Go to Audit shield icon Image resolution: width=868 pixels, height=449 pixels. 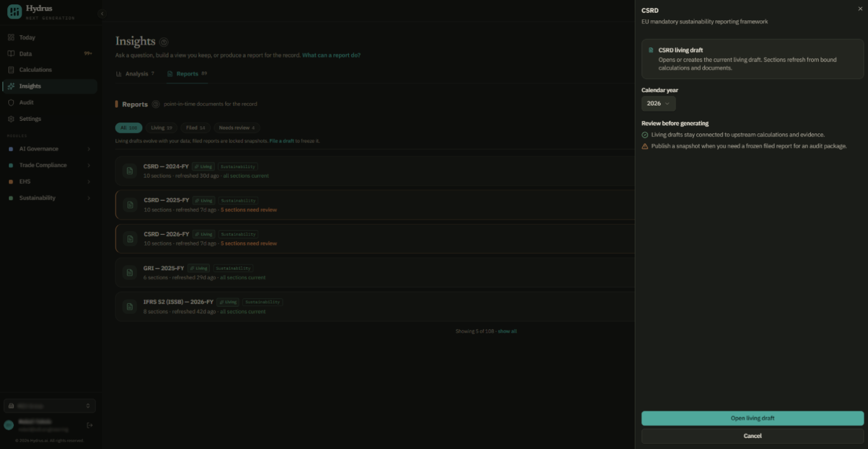11,103
